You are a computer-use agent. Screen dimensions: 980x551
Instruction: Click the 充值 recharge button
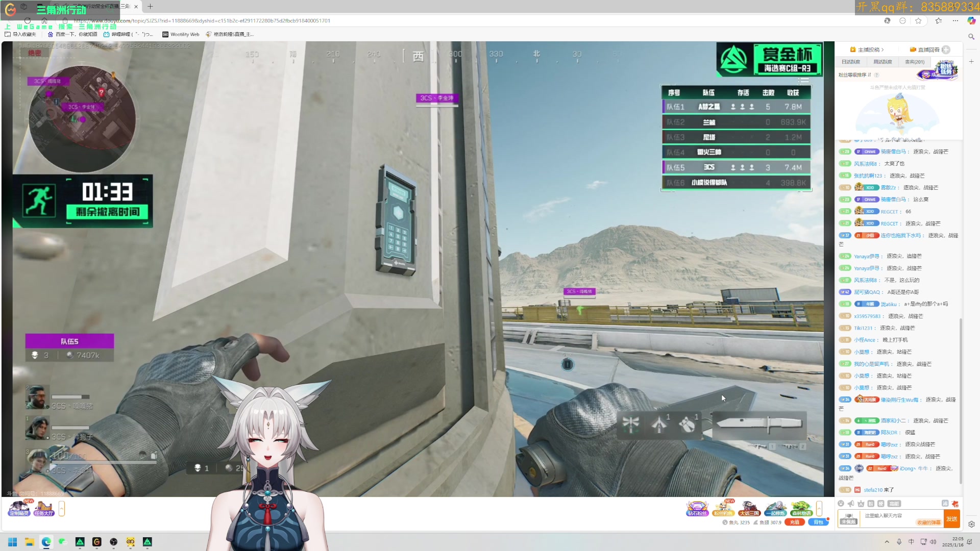794,522
